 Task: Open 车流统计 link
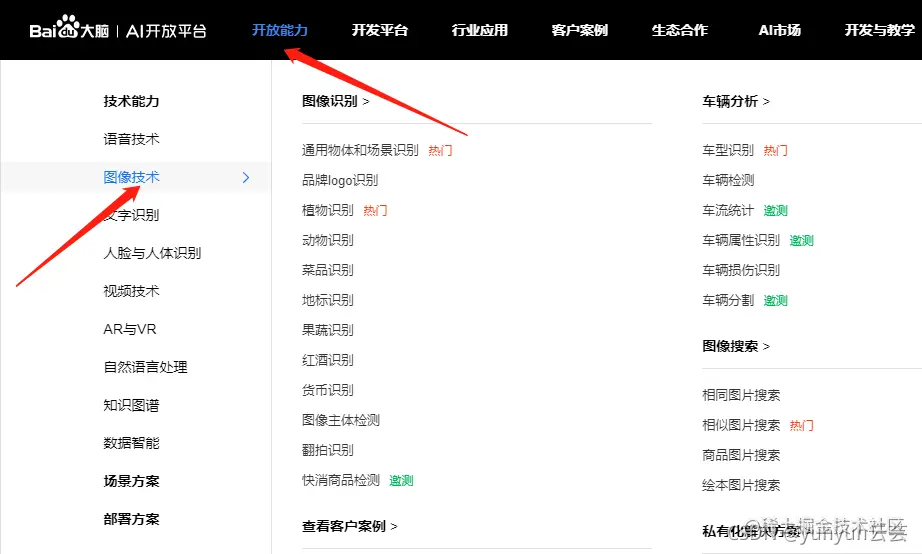pyautogui.click(x=728, y=210)
